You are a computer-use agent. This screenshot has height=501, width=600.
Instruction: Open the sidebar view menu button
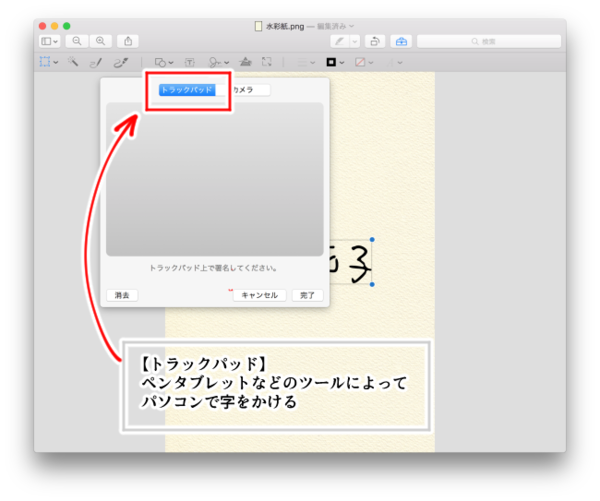pyautogui.click(x=49, y=41)
